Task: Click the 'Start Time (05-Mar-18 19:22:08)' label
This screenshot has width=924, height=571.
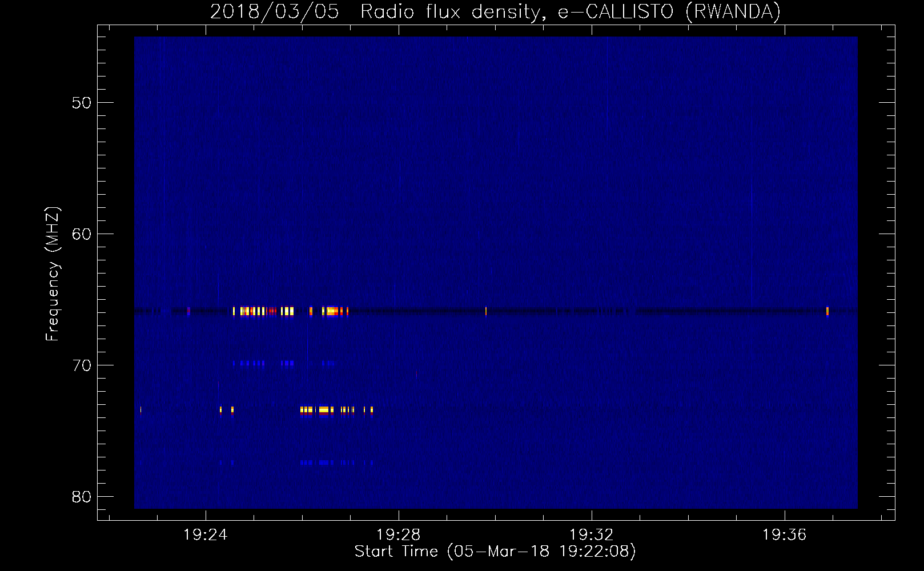Action: (495, 552)
